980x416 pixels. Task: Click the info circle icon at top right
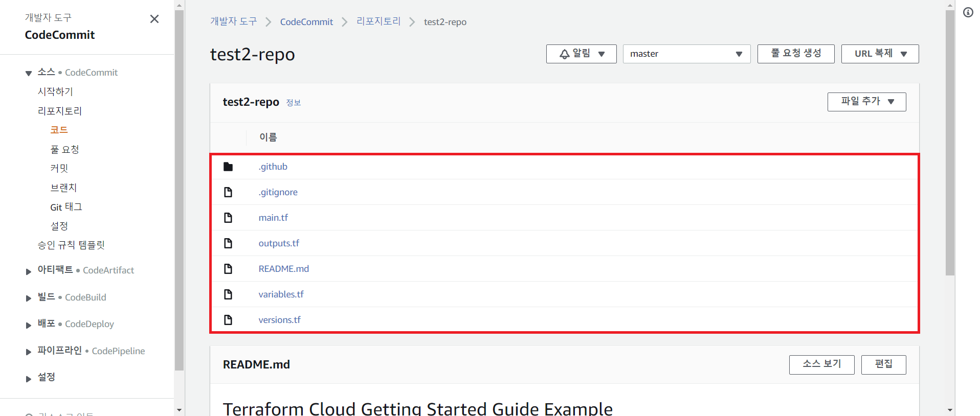coord(968,12)
